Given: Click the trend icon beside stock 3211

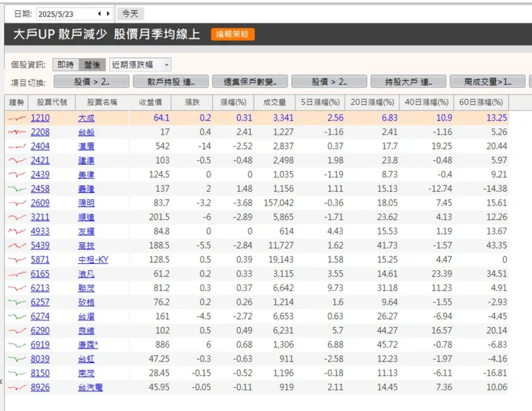Looking at the screenshot, I should point(17,218).
